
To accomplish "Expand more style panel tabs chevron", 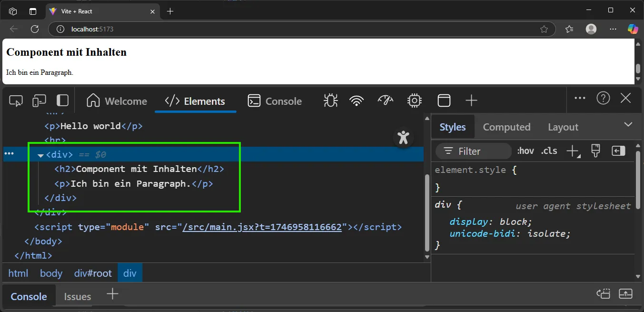I will tap(628, 124).
